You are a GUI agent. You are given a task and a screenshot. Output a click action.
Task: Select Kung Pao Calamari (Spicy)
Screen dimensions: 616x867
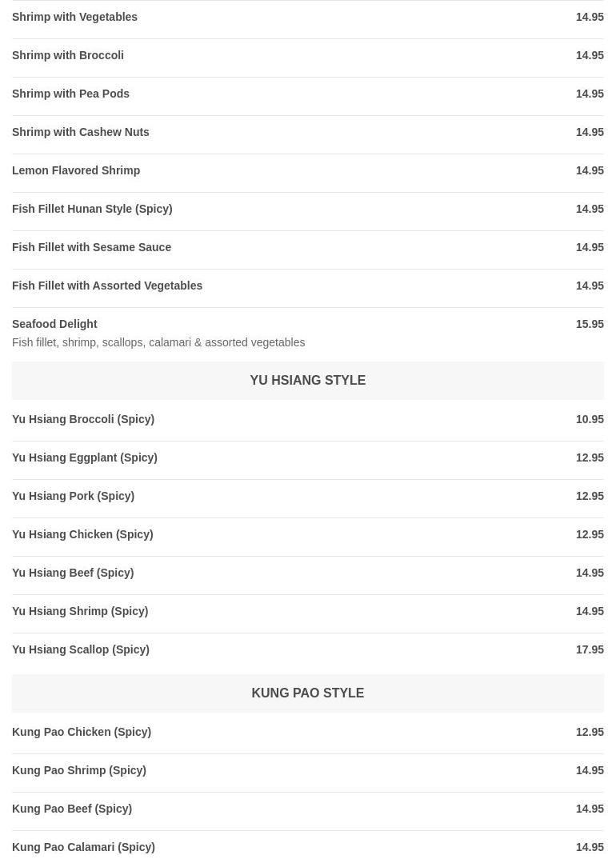[308, 847]
